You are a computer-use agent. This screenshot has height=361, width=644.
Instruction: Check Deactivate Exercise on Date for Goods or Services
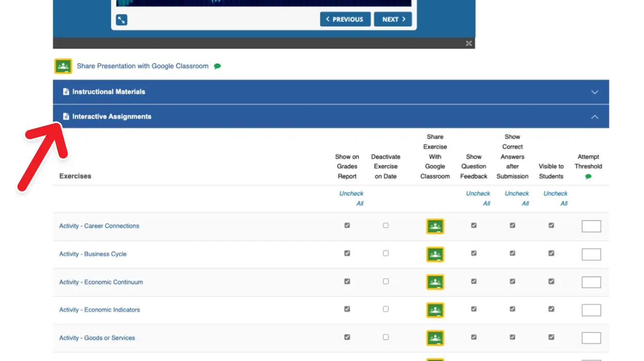(385, 337)
